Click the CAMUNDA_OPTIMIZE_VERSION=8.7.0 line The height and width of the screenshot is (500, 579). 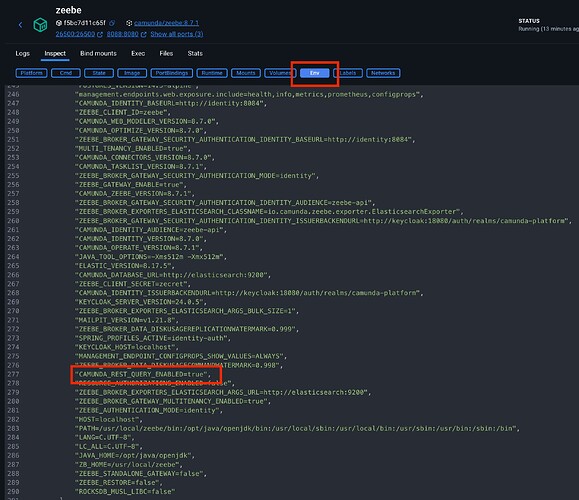pyautogui.click(x=141, y=130)
